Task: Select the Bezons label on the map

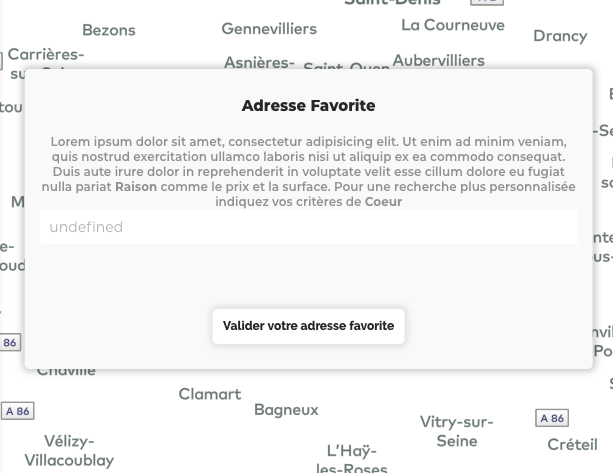Action: (109, 30)
